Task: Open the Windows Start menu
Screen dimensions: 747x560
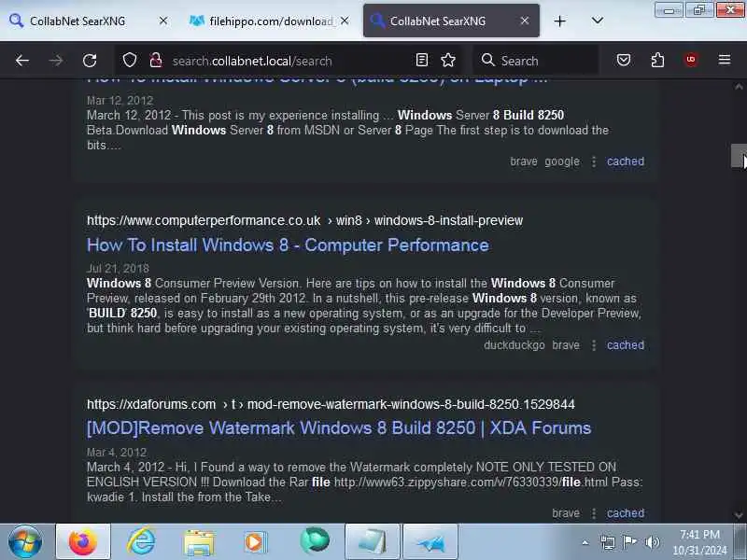Action: pyautogui.click(x=25, y=541)
